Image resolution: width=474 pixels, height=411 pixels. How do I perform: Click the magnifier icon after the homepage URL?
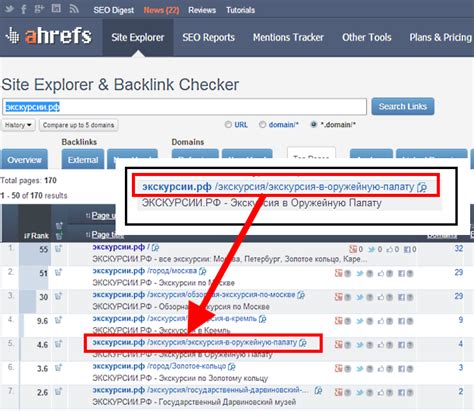click(x=155, y=248)
